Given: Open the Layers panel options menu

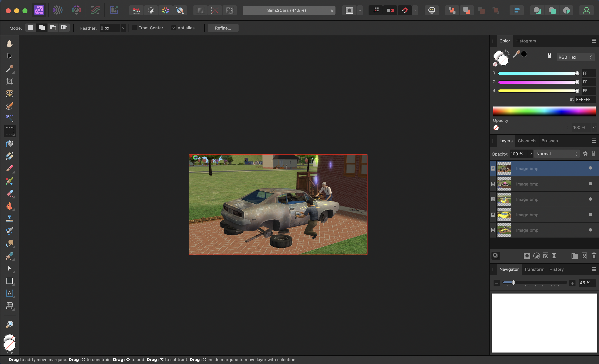Looking at the screenshot, I should point(594,141).
